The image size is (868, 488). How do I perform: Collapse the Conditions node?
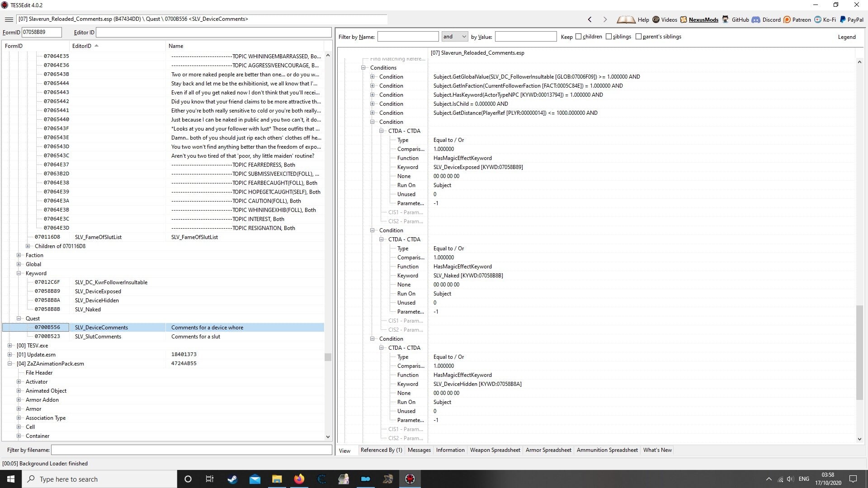[x=363, y=68]
